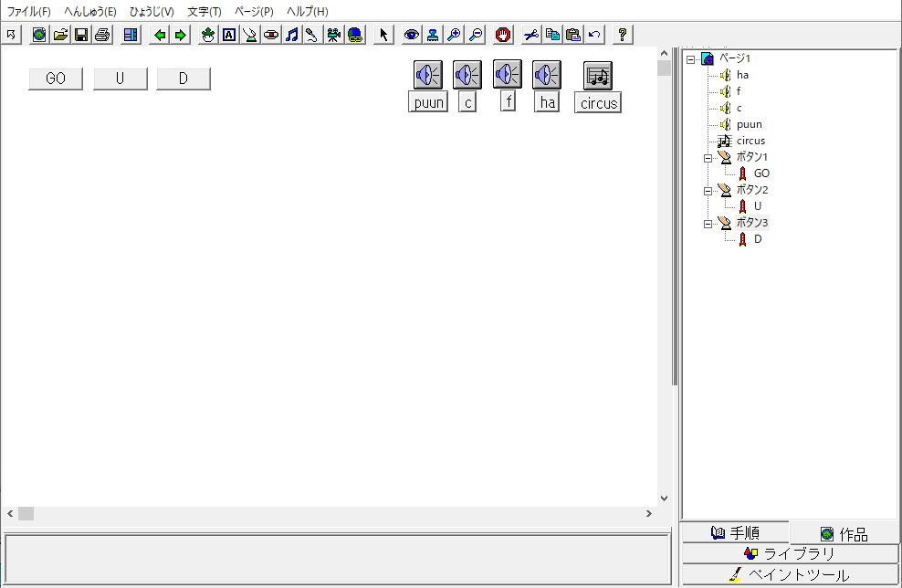Click the button-insert hand toolbar icon
Screen dimensions: 902x588
pos(250,35)
